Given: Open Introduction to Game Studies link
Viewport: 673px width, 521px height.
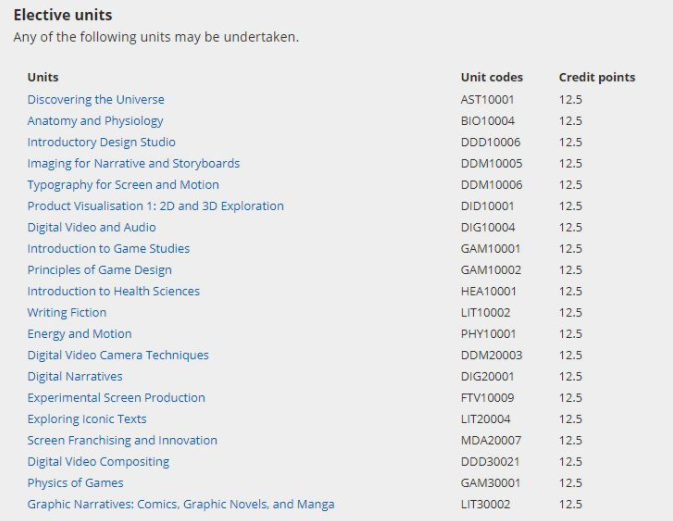Looking at the screenshot, I should coord(109,248).
